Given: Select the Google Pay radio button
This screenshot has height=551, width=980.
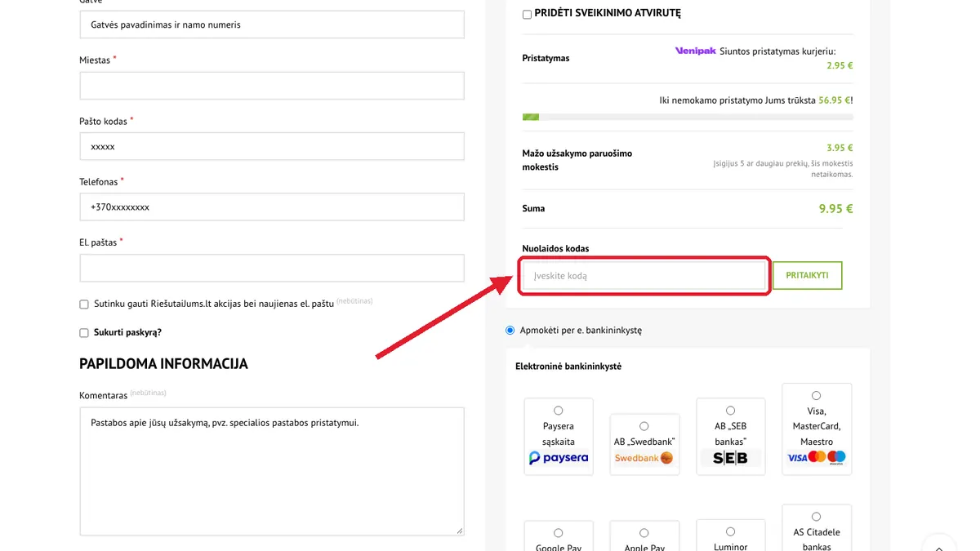Looking at the screenshot, I should 559,533.
